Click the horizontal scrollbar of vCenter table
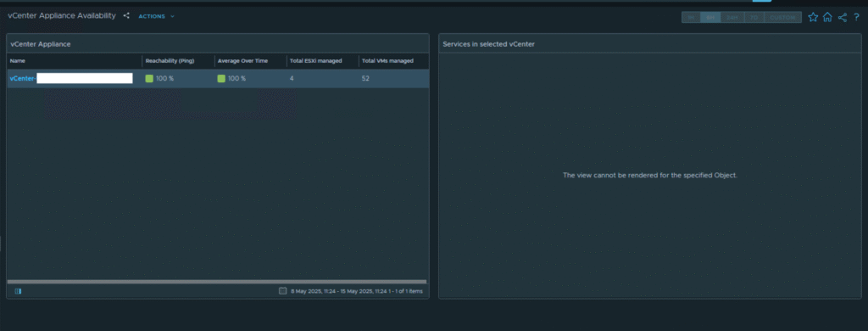Image resolution: width=868 pixels, height=331 pixels. (x=217, y=282)
